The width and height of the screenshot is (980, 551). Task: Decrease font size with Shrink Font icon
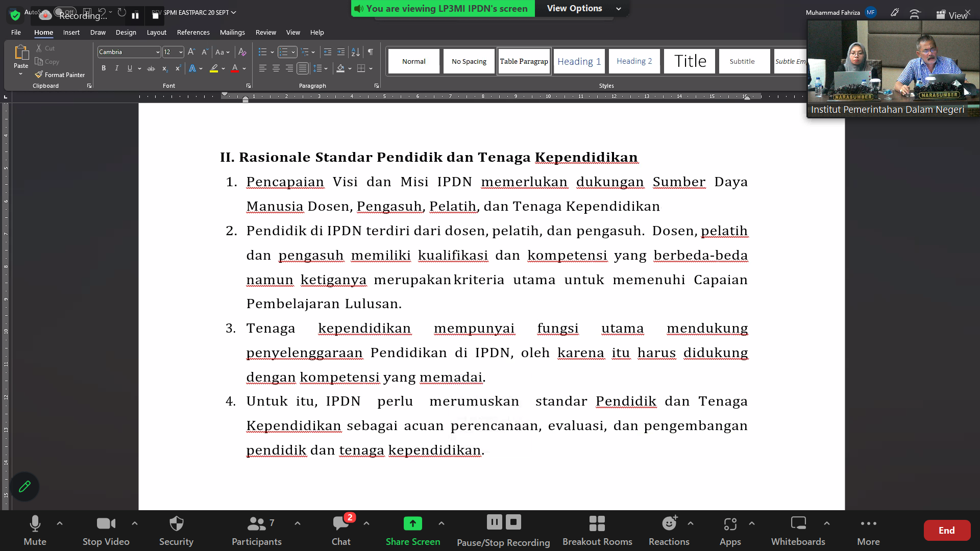[205, 52]
